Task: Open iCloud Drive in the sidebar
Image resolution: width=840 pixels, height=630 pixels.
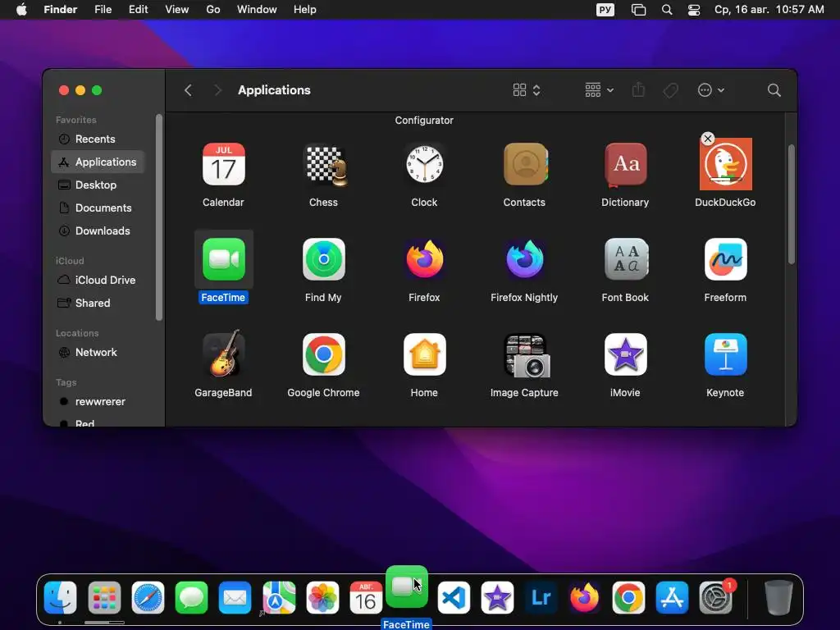Action: pyautogui.click(x=98, y=281)
